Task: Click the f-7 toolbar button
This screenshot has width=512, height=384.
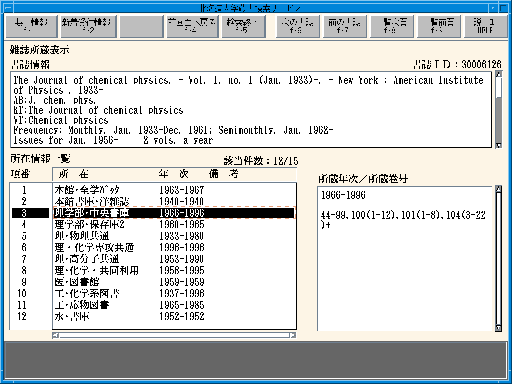Action: (x=345, y=26)
